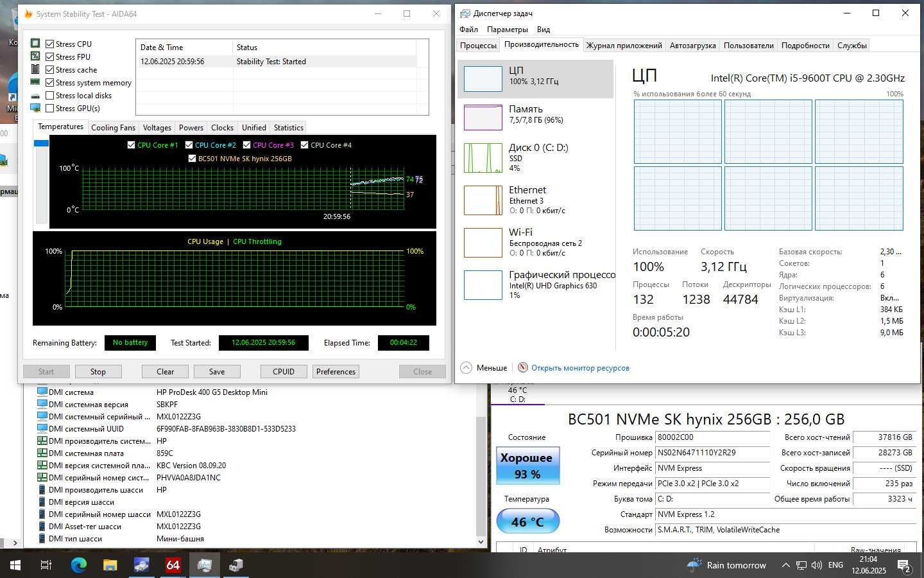Collapse Task Manager with Меньше chevron

click(x=466, y=368)
